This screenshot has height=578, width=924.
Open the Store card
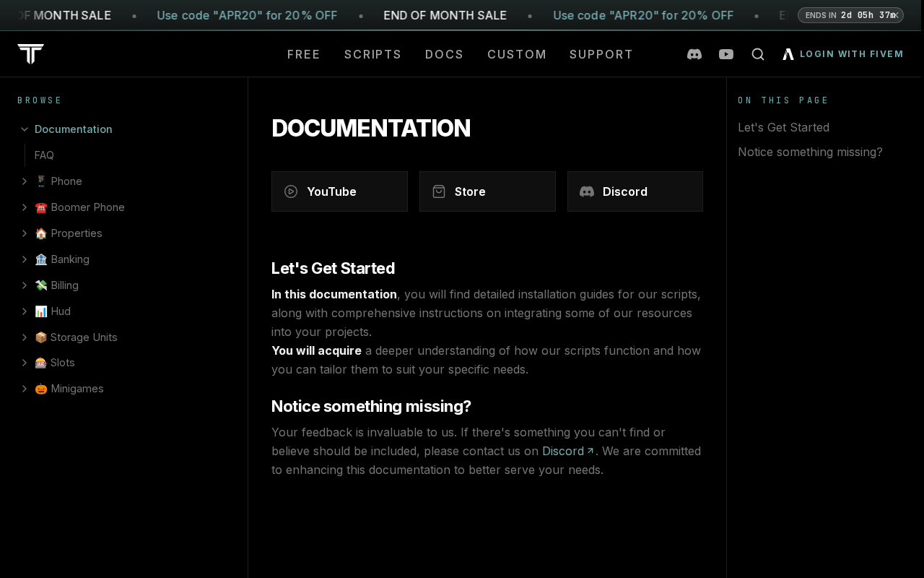pyautogui.click(x=487, y=191)
